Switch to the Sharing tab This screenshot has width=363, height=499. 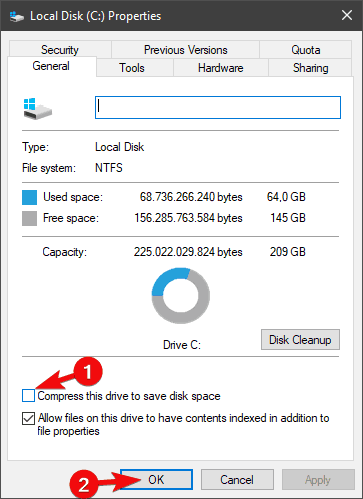pos(310,68)
